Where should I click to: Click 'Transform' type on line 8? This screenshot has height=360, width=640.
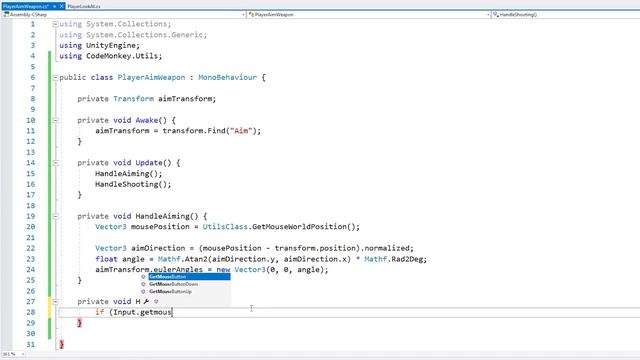133,99
